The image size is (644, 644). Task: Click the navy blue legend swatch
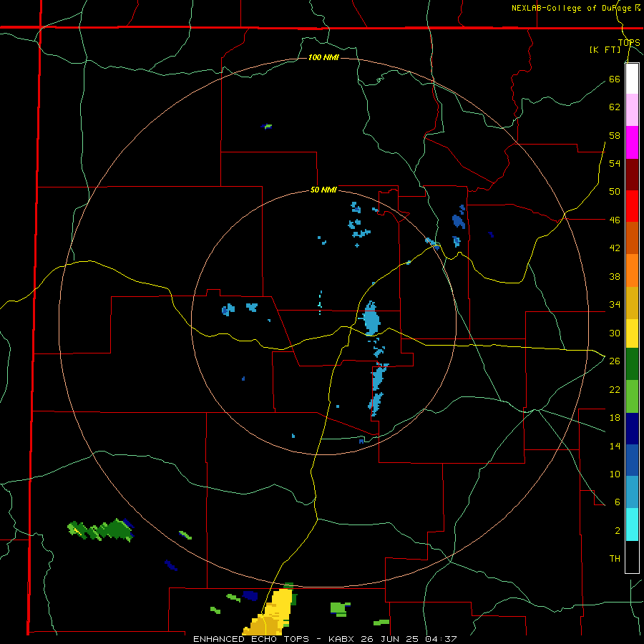coord(632,429)
